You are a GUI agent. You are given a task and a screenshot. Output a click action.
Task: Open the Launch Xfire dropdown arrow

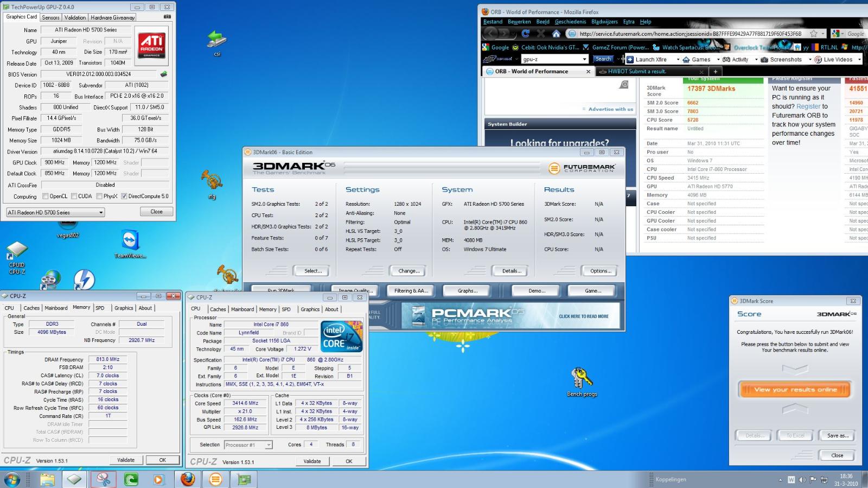click(x=678, y=59)
